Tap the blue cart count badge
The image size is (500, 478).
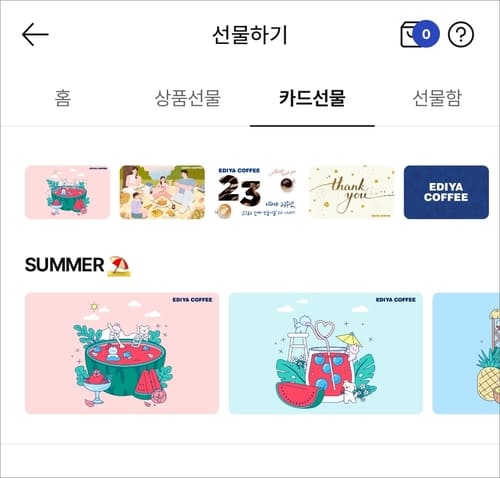coord(426,34)
